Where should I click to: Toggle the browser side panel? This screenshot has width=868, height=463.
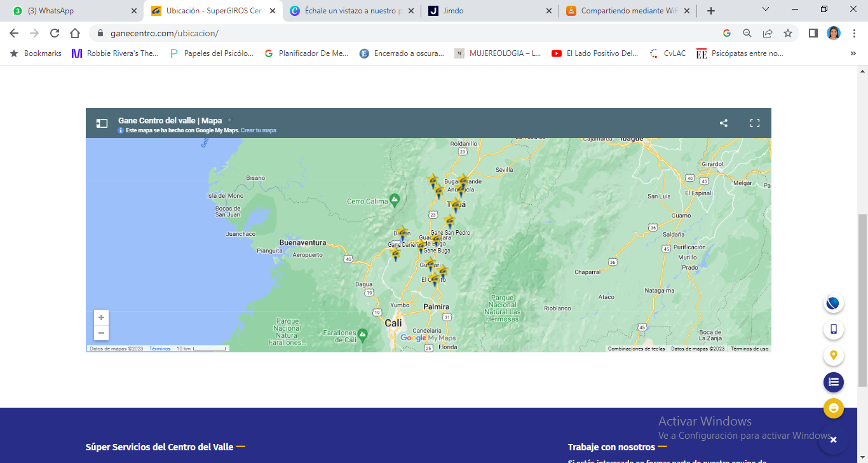click(813, 33)
